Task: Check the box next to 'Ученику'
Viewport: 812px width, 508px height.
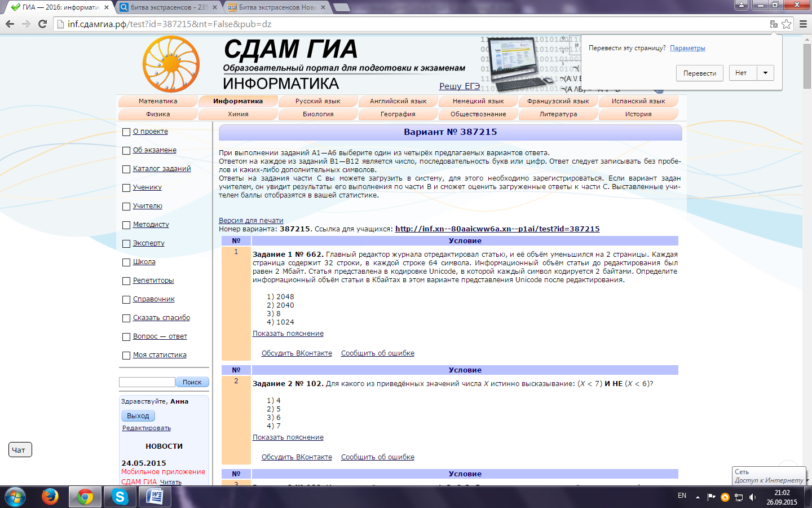Action: 126,188
